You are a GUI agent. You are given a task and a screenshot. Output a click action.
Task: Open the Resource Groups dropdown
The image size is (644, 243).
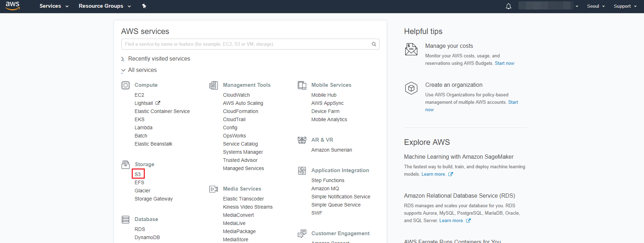[x=105, y=6]
